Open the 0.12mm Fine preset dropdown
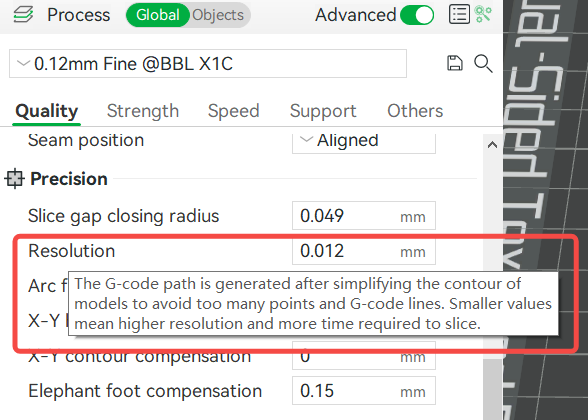The height and width of the screenshot is (420, 588). point(208,63)
